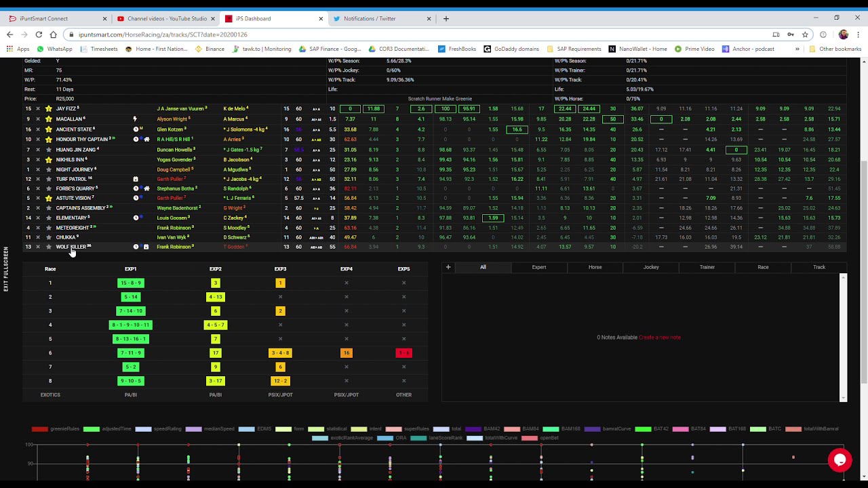Click the clock icon beside ANCIENT STATE

[x=136, y=129]
